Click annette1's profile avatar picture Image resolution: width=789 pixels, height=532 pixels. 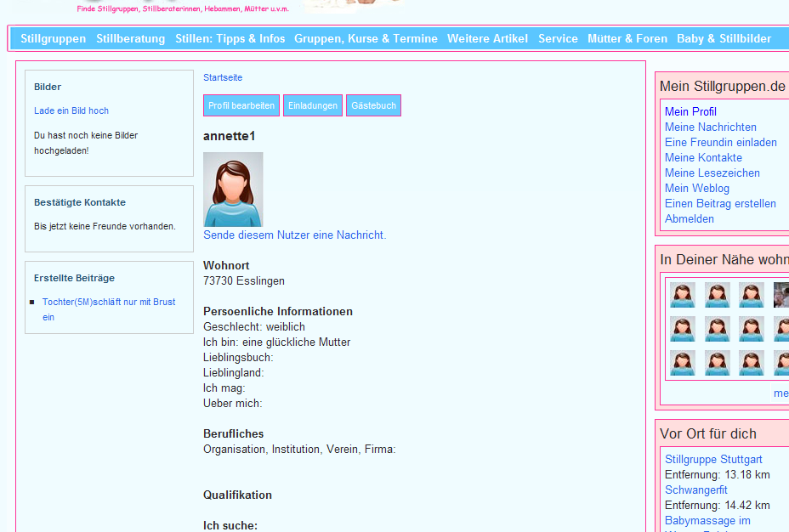pyautogui.click(x=233, y=190)
